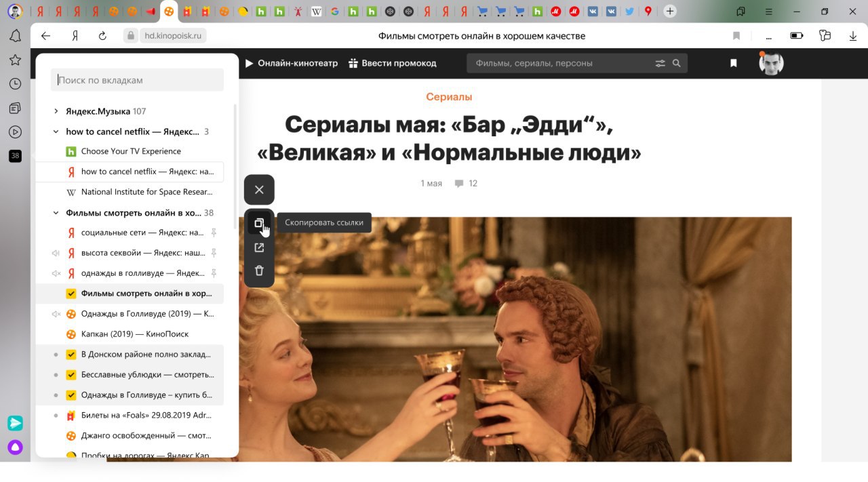
Task: Unpin the высота секвойи tab
Action: point(214,253)
